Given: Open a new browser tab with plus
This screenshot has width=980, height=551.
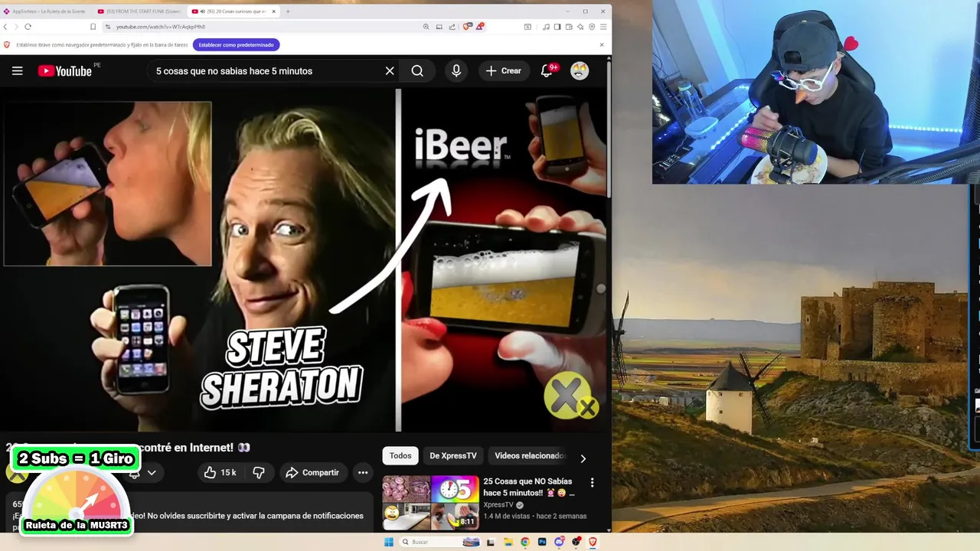Looking at the screenshot, I should tap(288, 11).
